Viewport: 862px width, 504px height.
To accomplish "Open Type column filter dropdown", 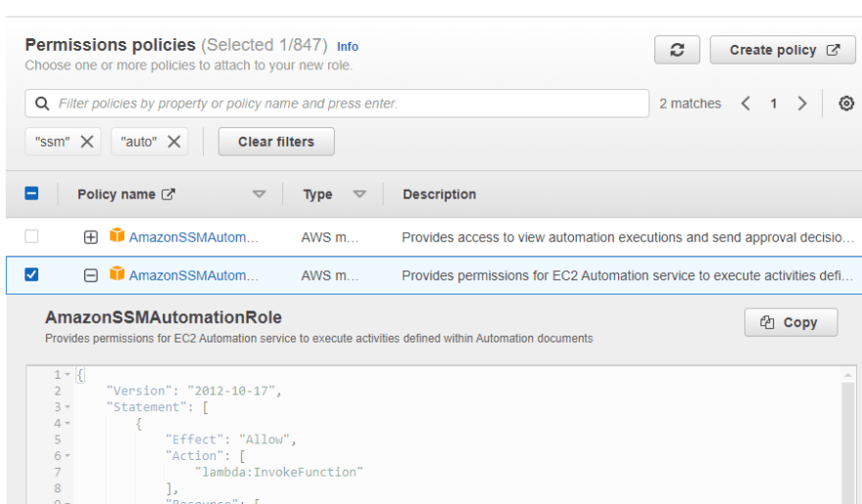I will (x=359, y=194).
